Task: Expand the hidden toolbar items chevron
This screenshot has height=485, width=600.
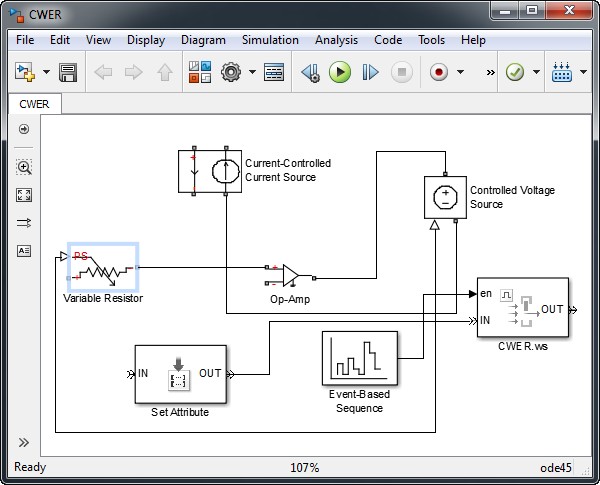Action: [x=490, y=72]
